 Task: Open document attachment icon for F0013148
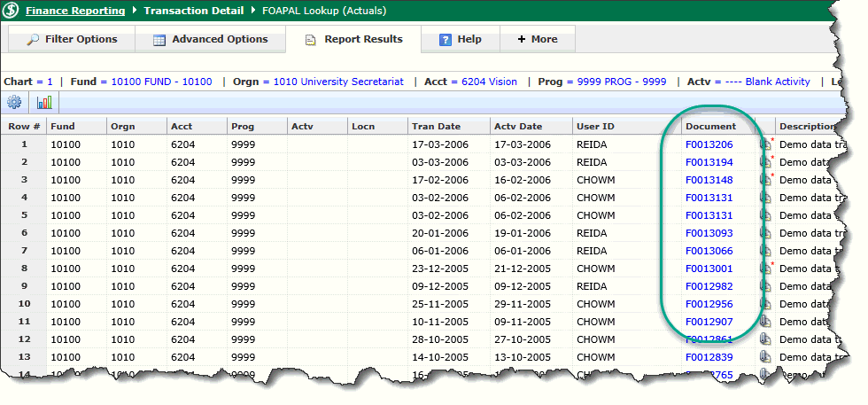coord(765,179)
